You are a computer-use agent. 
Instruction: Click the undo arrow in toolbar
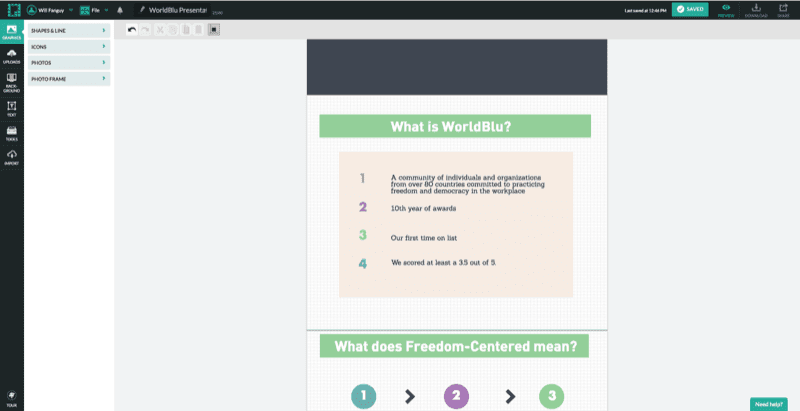(x=132, y=30)
